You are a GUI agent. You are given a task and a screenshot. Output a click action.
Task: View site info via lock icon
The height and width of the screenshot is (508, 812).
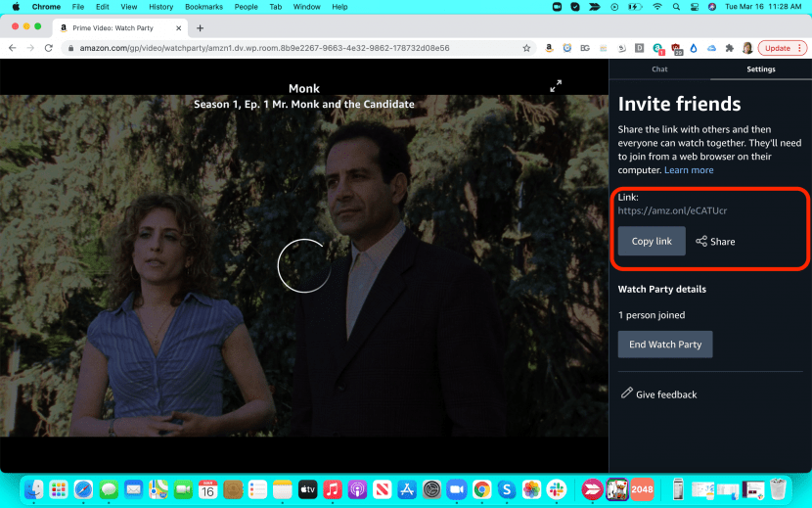(x=71, y=48)
